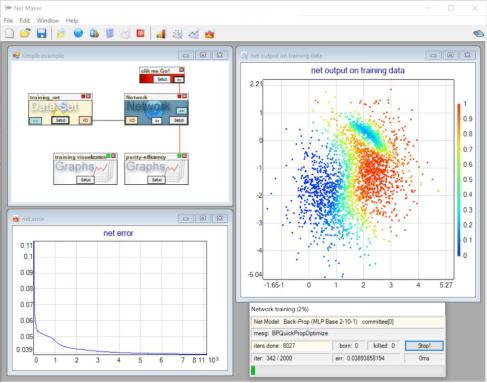Click the new blank document toolbar icon
The width and height of the screenshot is (487, 383).
[x=9, y=33]
